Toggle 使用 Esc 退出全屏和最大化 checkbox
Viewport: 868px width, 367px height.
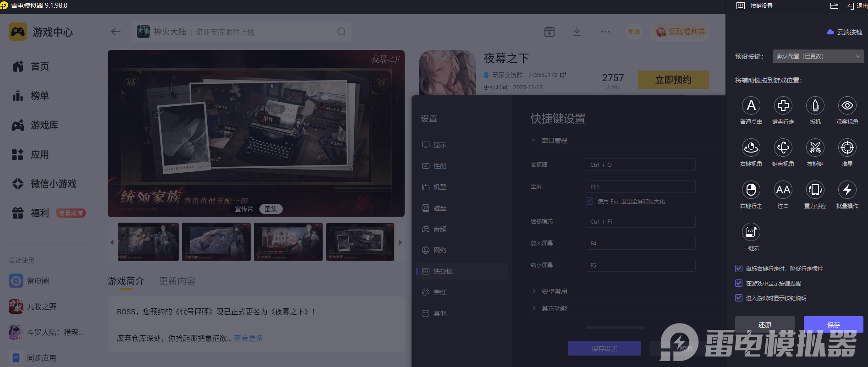(x=589, y=201)
